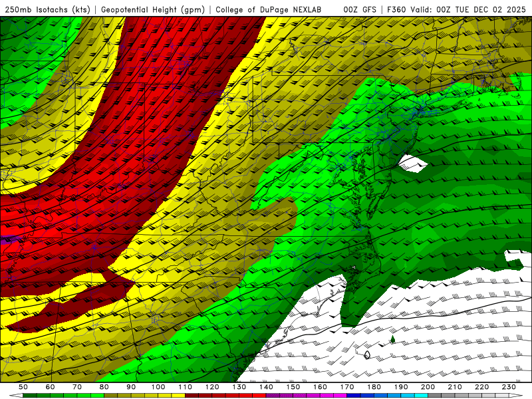Choose the 120 legend value
The image size is (532, 399).
[x=212, y=387]
